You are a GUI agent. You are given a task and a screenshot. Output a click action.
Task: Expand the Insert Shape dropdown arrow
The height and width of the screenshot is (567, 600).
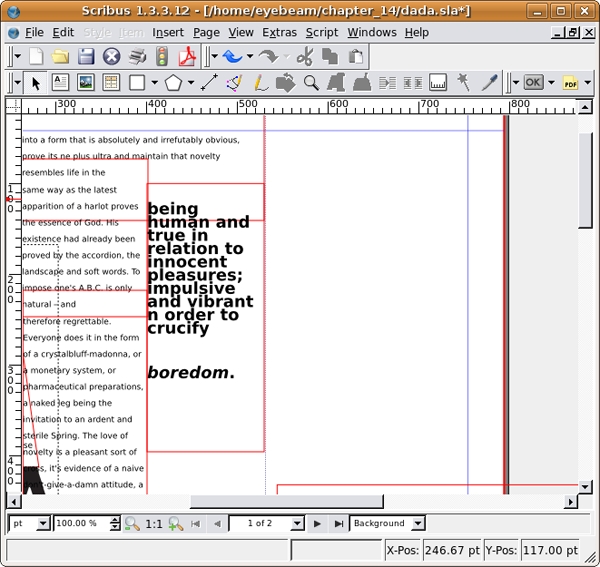[x=153, y=83]
